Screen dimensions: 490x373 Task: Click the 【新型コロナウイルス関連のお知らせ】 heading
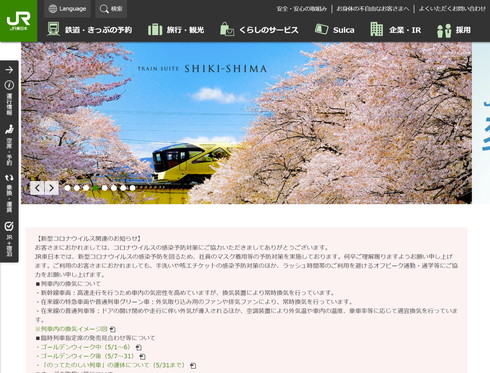coord(88,239)
